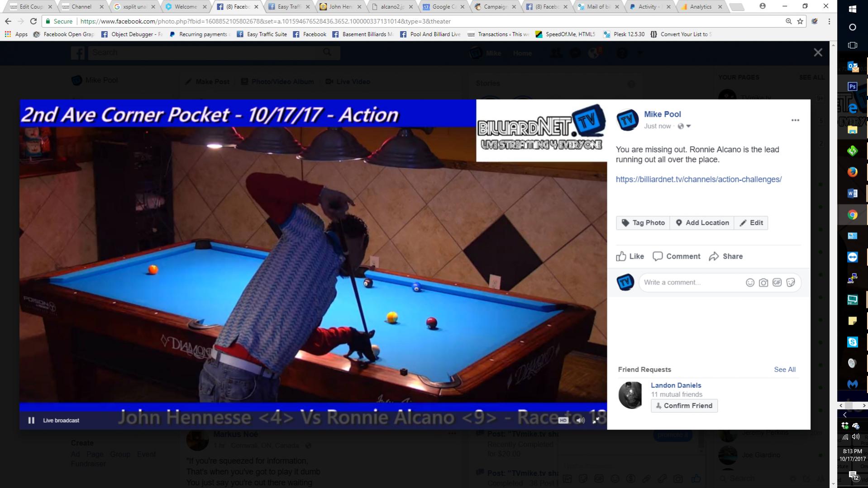This screenshot has height=488, width=868.
Task: Enter fullscreen mode on the video
Action: click(x=596, y=420)
